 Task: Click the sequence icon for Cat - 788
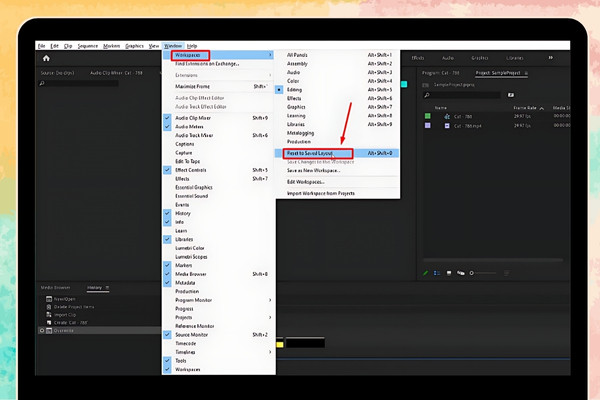coord(447,116)
